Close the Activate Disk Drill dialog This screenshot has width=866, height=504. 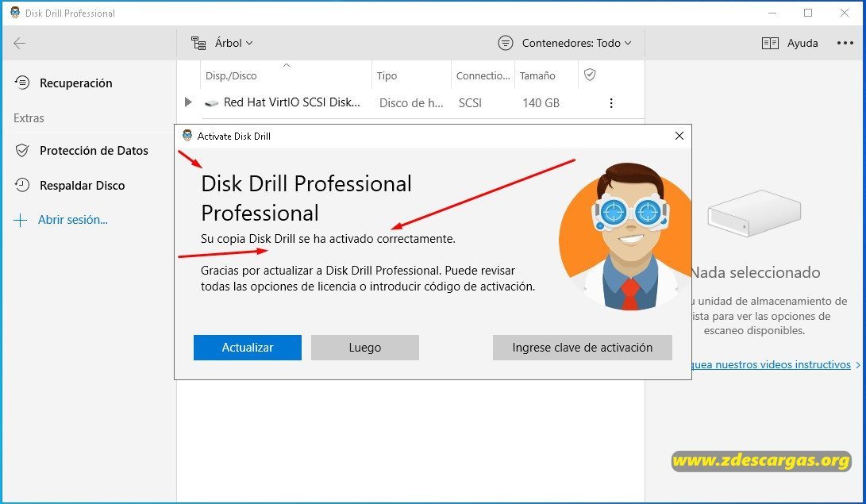click(679, 136)
